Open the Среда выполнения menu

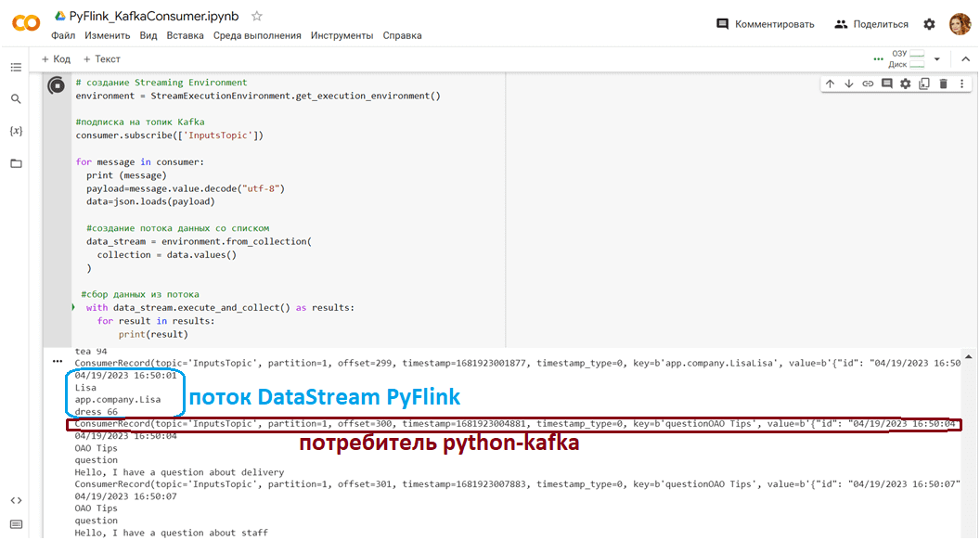pyautogui.click(x=257, y=35)
